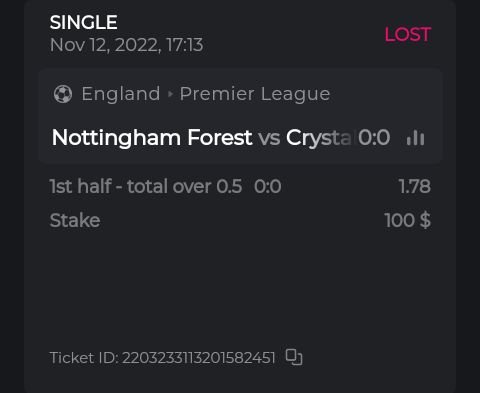Click the Nov 12, 2022, 17:13 timestamp
The image size is (480, 393).
126,45
